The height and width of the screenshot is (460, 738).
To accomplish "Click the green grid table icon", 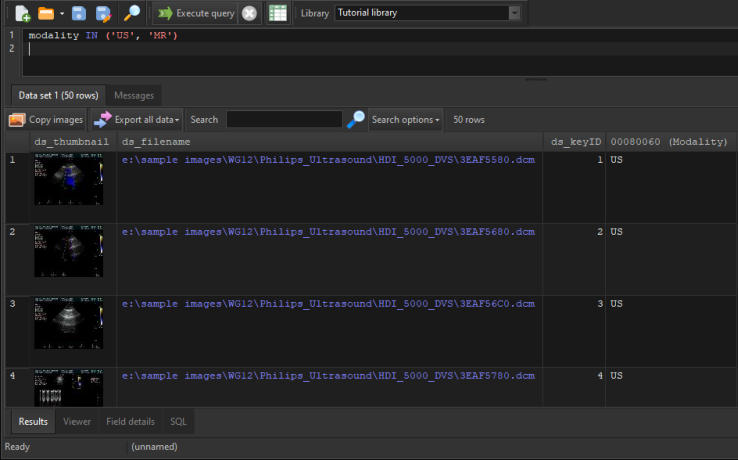I will coord(278,13).
